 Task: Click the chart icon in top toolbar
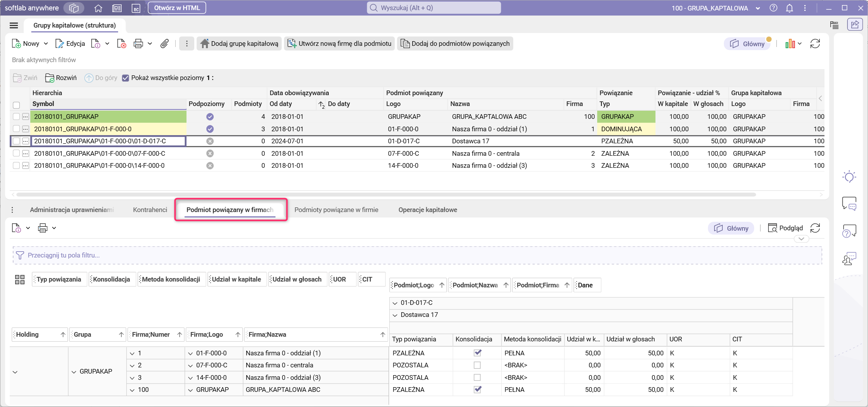(x=790, y=43)
